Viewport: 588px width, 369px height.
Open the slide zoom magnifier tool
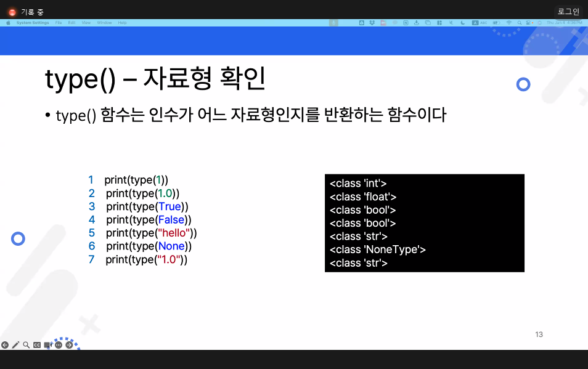pyautogui.click(x=27, y=345)
